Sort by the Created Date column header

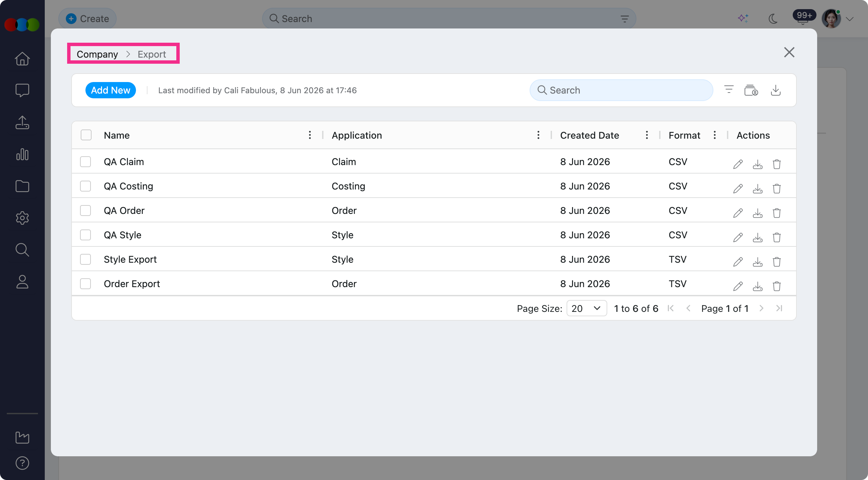tap(589, 135)
